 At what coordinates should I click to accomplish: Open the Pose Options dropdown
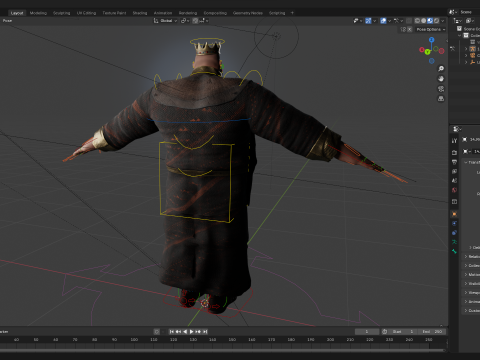tap(431, 30)
